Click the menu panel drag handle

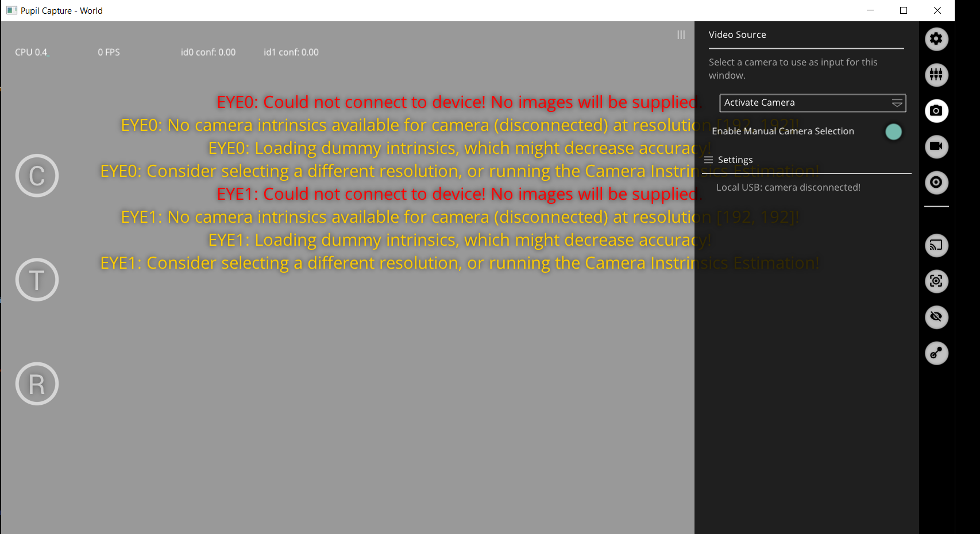pos(681,35)
